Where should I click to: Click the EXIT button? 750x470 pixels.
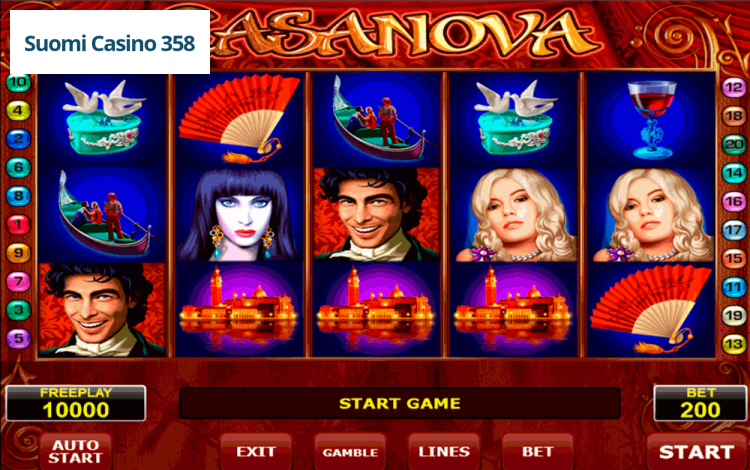(256, 452)
